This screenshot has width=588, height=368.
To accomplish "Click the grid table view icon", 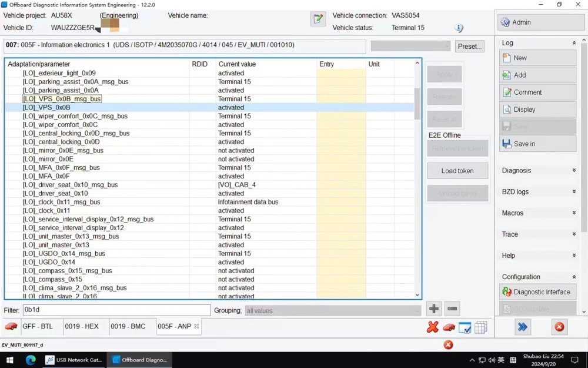I will [481, 327].
